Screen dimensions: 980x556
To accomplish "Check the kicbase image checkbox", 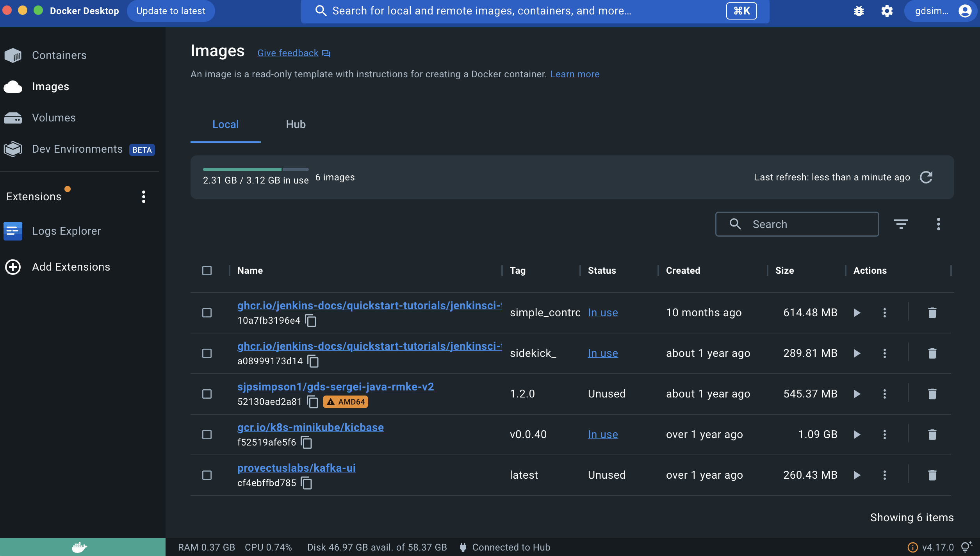I will click(x=207, y=435).
